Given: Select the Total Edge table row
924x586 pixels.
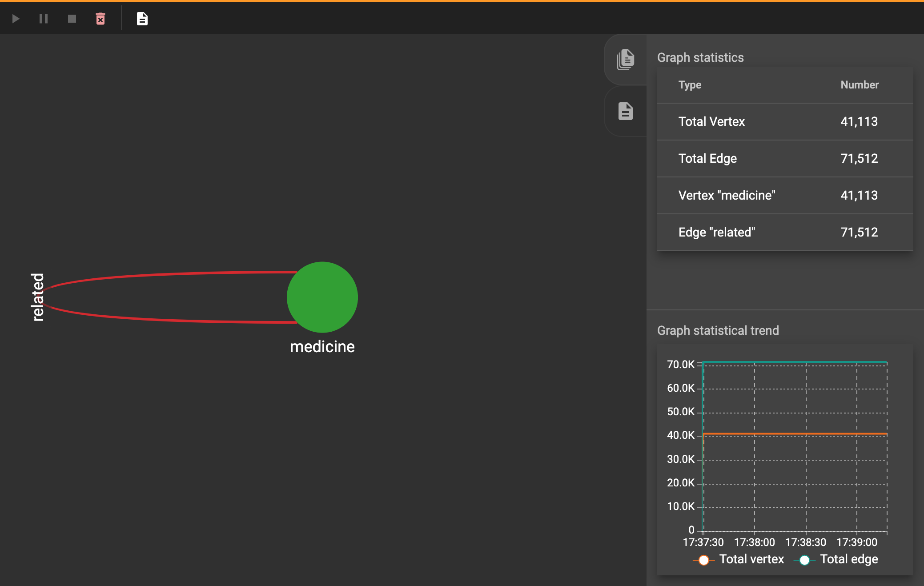Looking at the screenshot, I should pyautogui.click(x=785, y=159).
